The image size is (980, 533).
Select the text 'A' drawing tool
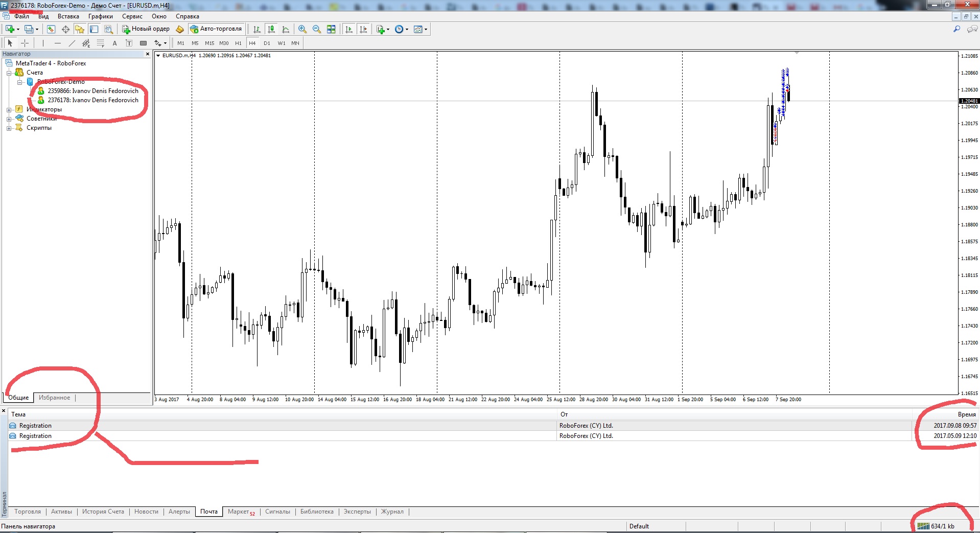[114, 43]
